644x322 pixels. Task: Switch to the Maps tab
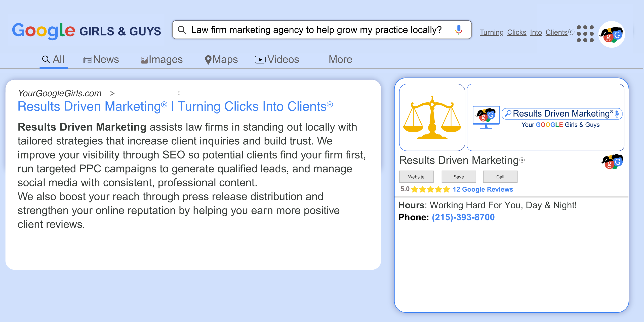point(221,60)
